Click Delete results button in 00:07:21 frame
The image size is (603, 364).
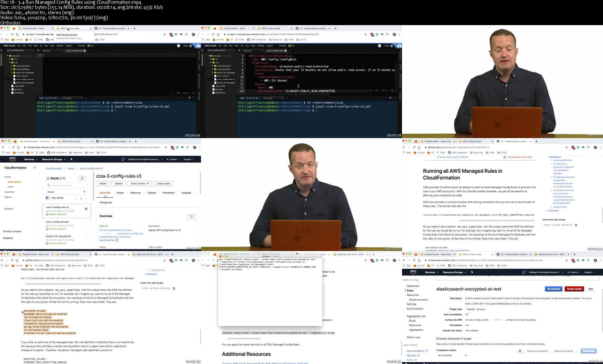click(574, 289)
